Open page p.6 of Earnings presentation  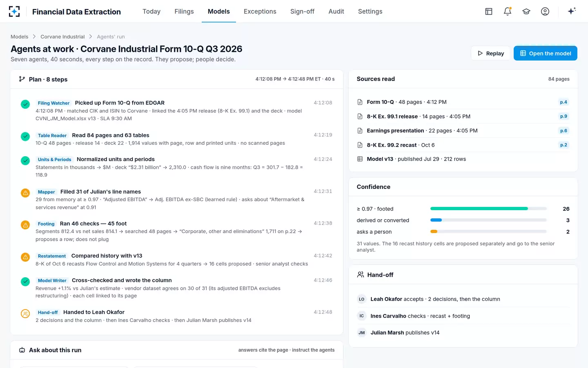563,131
